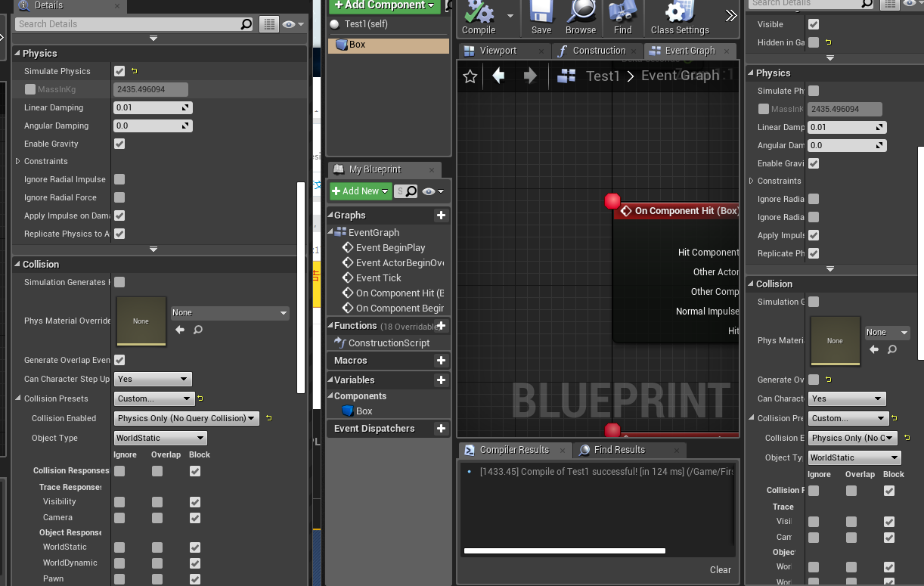Open the Object Type WorldStatic dropdown

160,437
